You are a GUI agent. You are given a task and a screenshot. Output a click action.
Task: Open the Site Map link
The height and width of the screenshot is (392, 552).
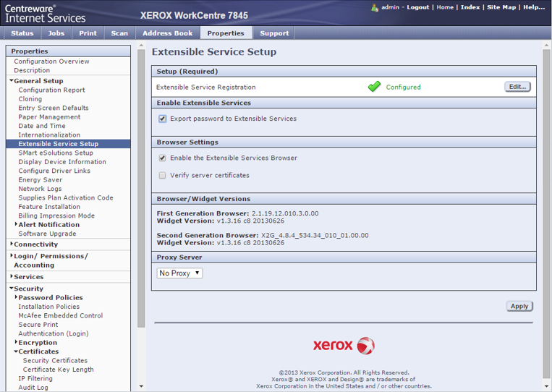click(x=501, y=7)
